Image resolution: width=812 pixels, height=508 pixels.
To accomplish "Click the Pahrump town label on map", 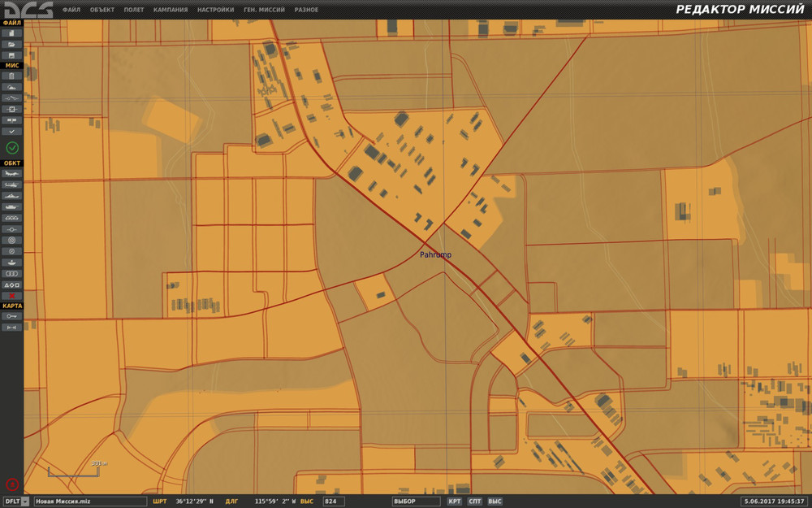I will coord(435,255).
